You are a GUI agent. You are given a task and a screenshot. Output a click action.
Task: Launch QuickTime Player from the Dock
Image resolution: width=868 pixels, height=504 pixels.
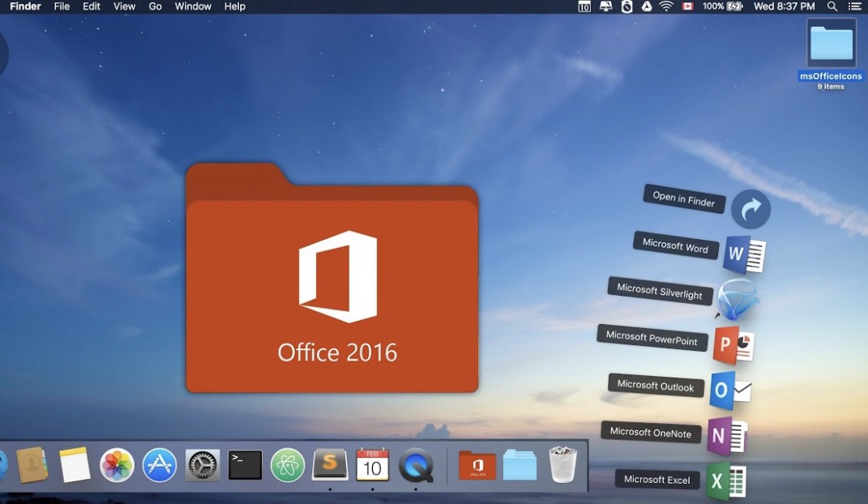(x=416, y=465)
